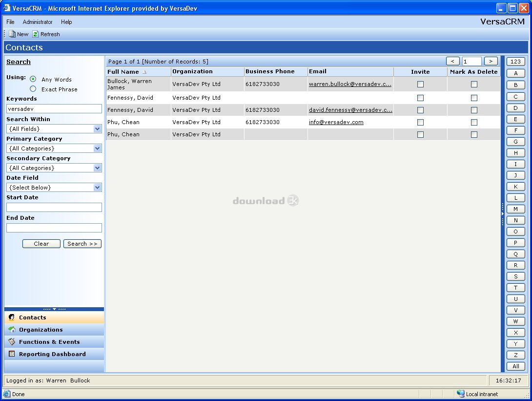
Task: Open the Administrator menu
Action: tap(38, 21)
